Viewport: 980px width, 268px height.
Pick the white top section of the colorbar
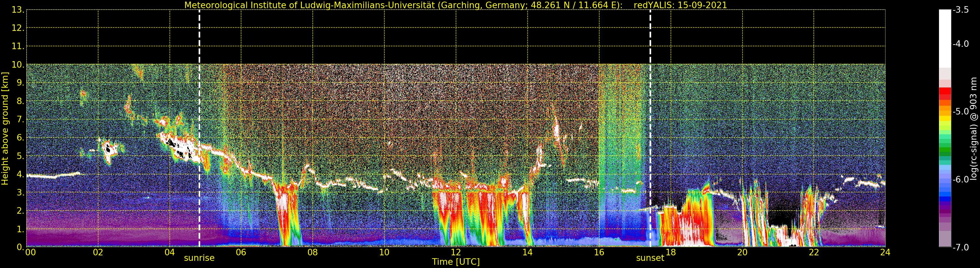[945, 39]
